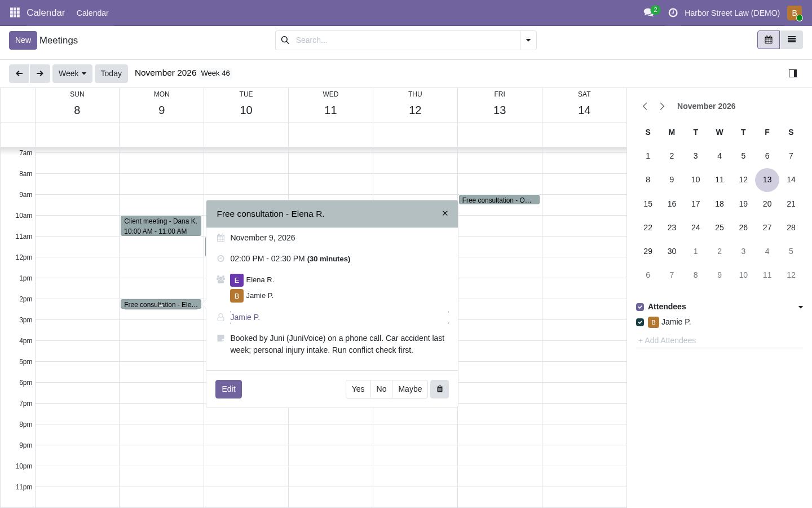
Task: Open the conversations message icon
Action: [x=648, y=12]
